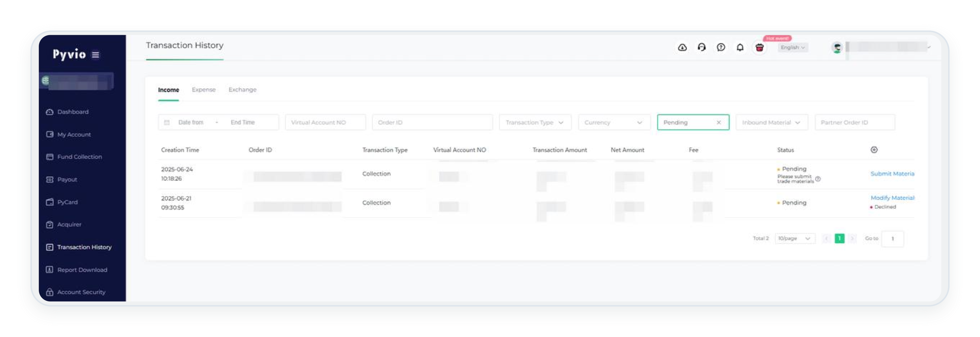Clear the Pending status filter
Image resolution: width=980 pixels, height=337 pixels.
(x=719, y=122)
